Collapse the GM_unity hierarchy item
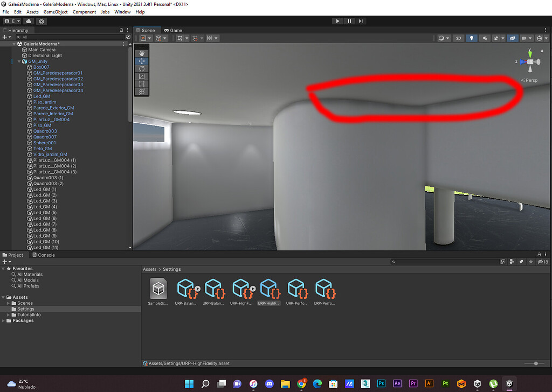Viewport: 552px width, 392px height. tap(19, 61)
